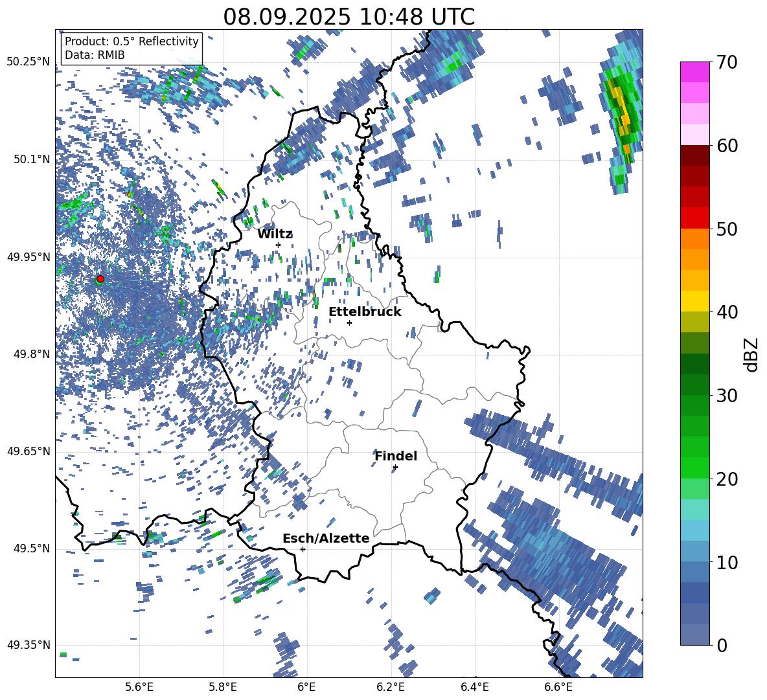767x700 pixels.
Task: Click the Ettelbruck city label
Action: point(365,312)
